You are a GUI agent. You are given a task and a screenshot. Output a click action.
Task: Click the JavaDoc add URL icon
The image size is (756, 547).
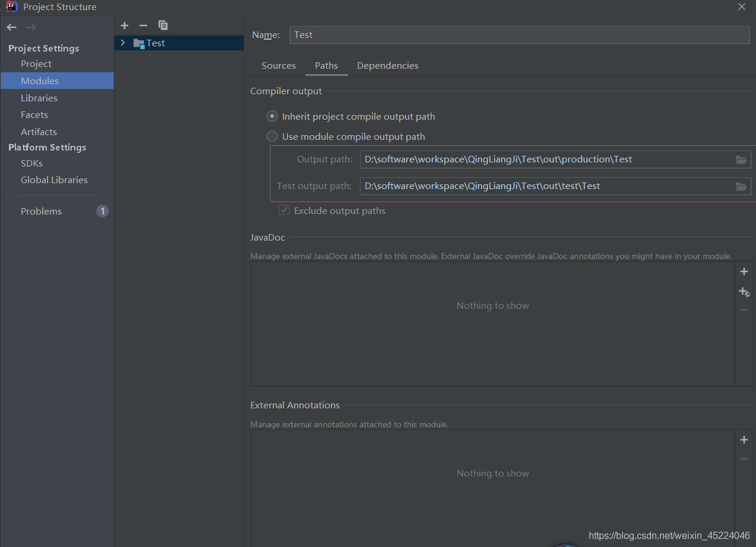point(744,292)
